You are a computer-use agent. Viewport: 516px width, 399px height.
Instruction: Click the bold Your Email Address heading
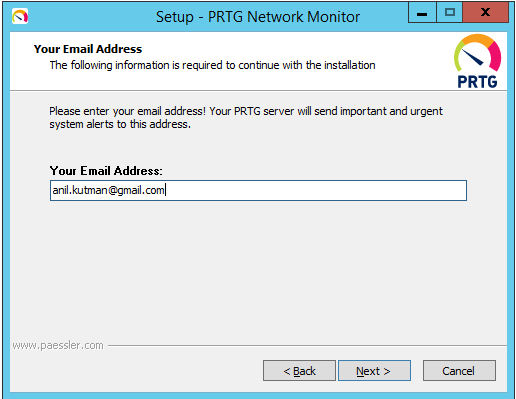point(88,49)
